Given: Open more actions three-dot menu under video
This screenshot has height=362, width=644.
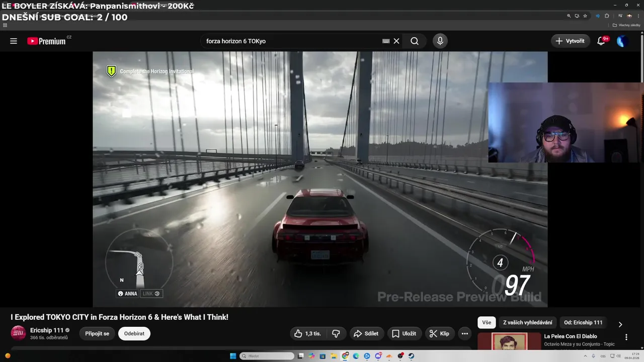Looking at the screenshot, I should 465,333.
